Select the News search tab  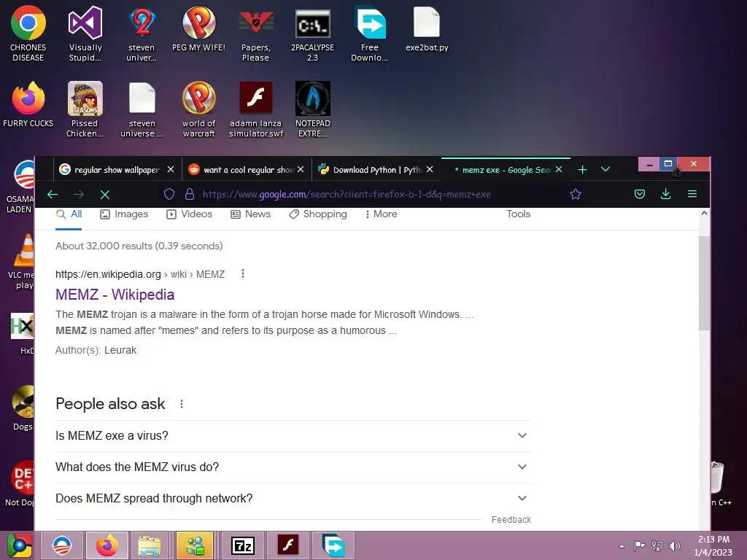pos(251,214)
